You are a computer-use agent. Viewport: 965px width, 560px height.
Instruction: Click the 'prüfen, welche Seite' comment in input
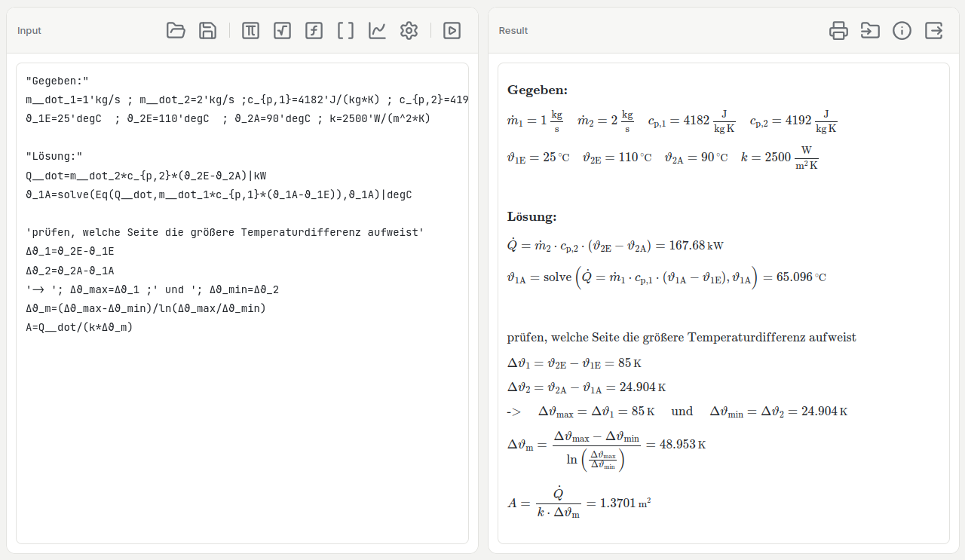coord(225,233)
